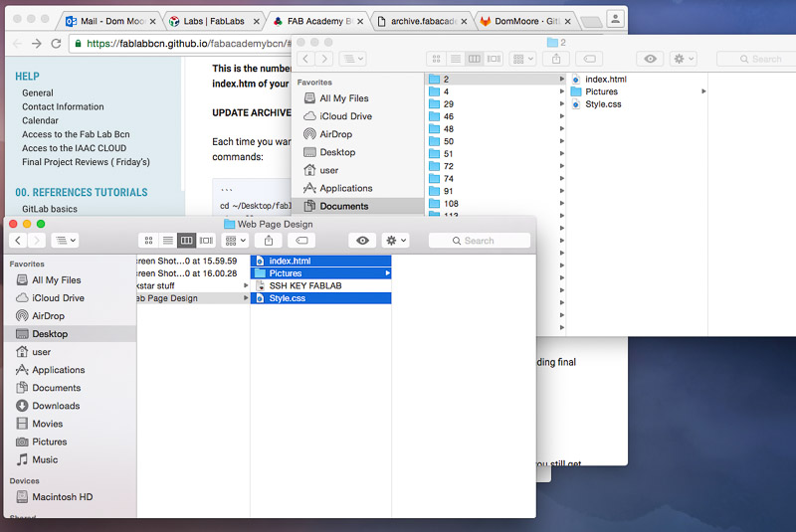This screenshot has height=532, width=796.
Task: Reload the page in Chrome
Action: click(x=56, y=44)
